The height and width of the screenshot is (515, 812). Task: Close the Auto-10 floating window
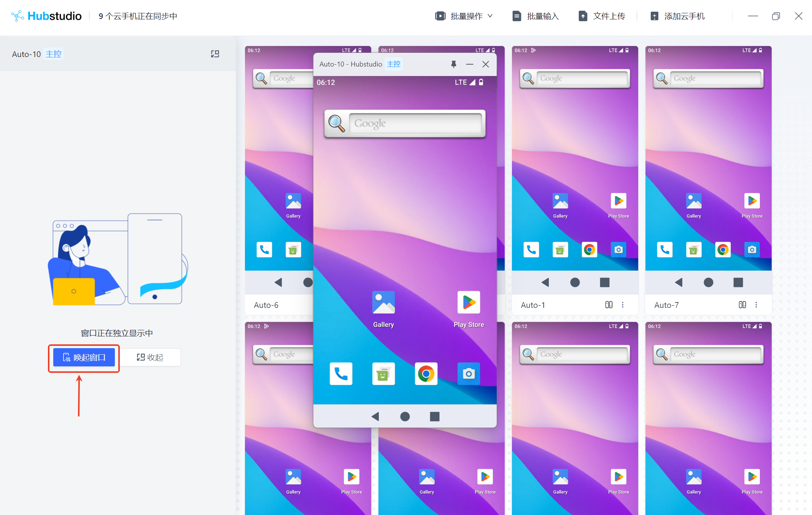coord(486,64)
